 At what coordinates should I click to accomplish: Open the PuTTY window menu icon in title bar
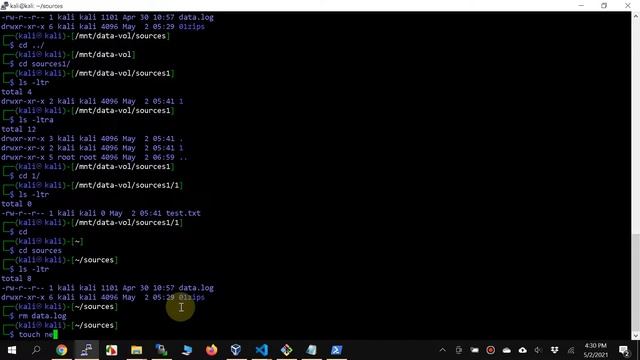pyautogui.click(x=4, y=6)
